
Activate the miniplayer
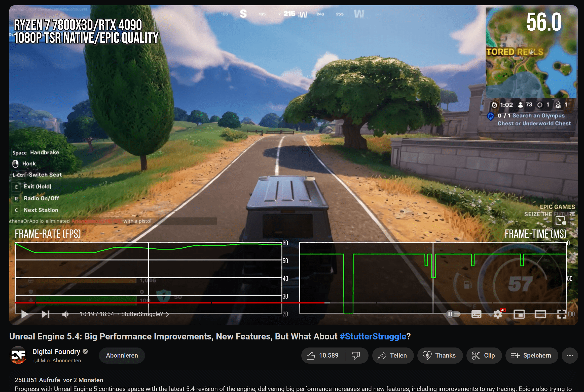[519, 314]
